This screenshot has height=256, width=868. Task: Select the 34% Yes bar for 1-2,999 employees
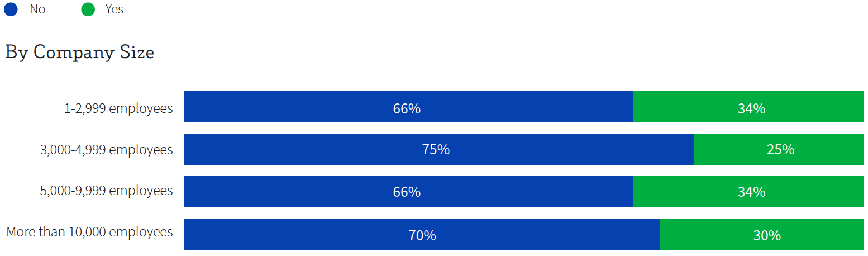coord(748,106)
